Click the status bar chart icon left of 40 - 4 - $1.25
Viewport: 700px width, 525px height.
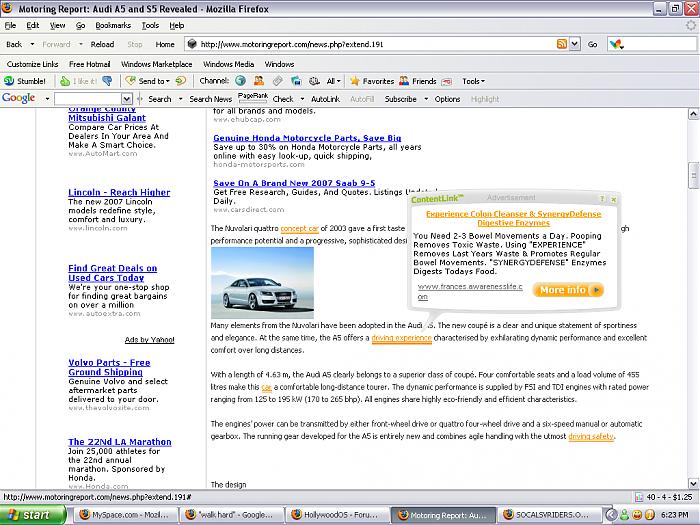pos(639,497)
